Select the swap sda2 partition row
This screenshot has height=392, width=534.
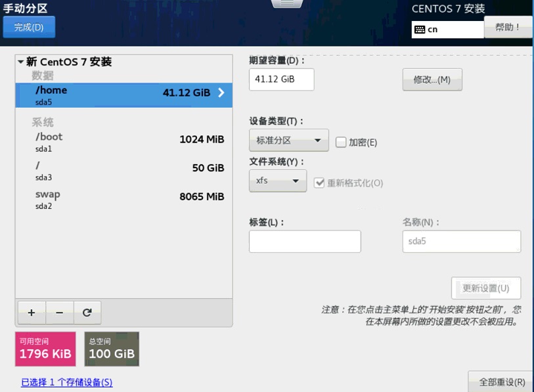pyautogui.click(x=124, y=199)
